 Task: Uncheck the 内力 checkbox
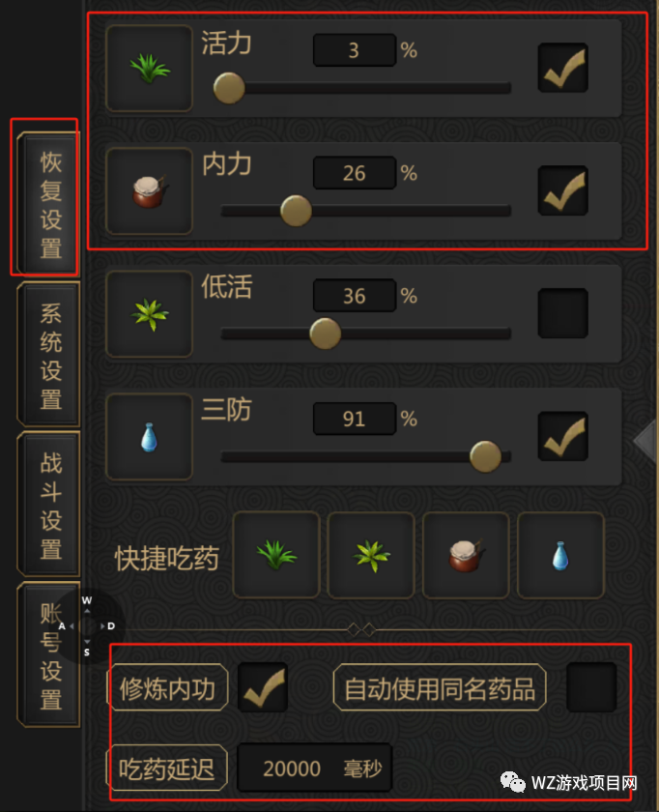tap(562, 190)
